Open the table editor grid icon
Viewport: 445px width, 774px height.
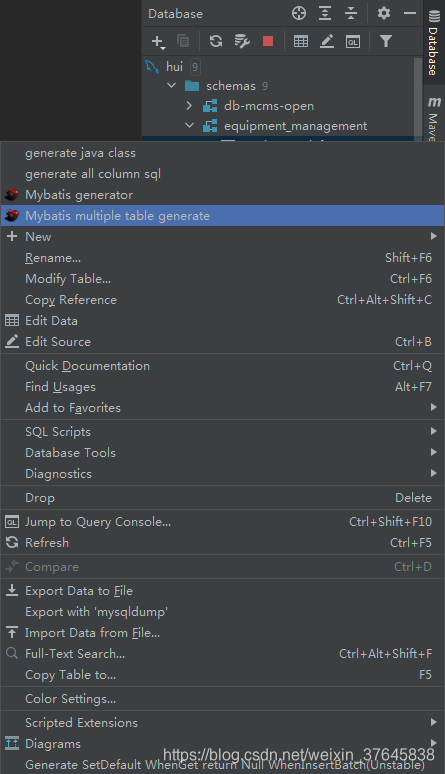point(301,41)
